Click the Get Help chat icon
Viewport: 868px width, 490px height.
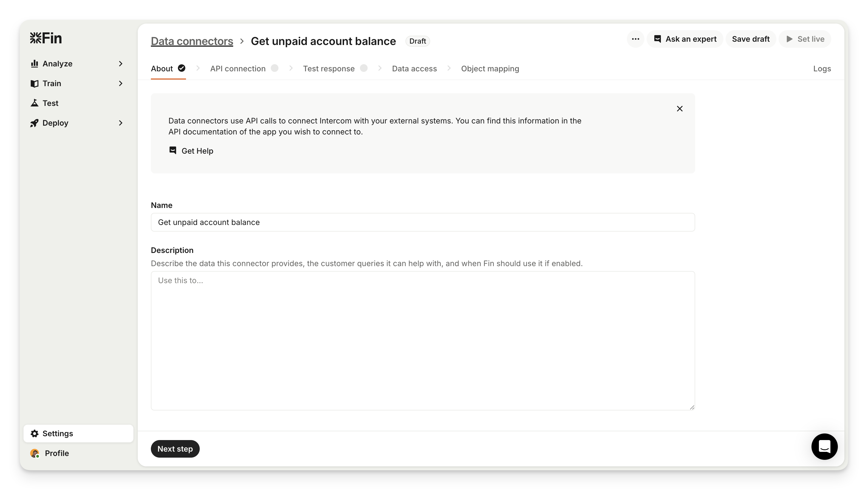[x=173, y=151]
